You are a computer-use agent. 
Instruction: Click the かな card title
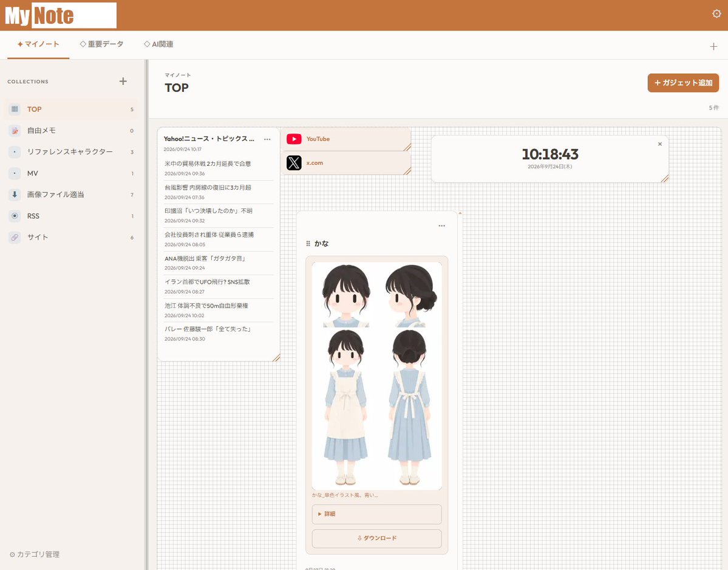pos(321,244)
